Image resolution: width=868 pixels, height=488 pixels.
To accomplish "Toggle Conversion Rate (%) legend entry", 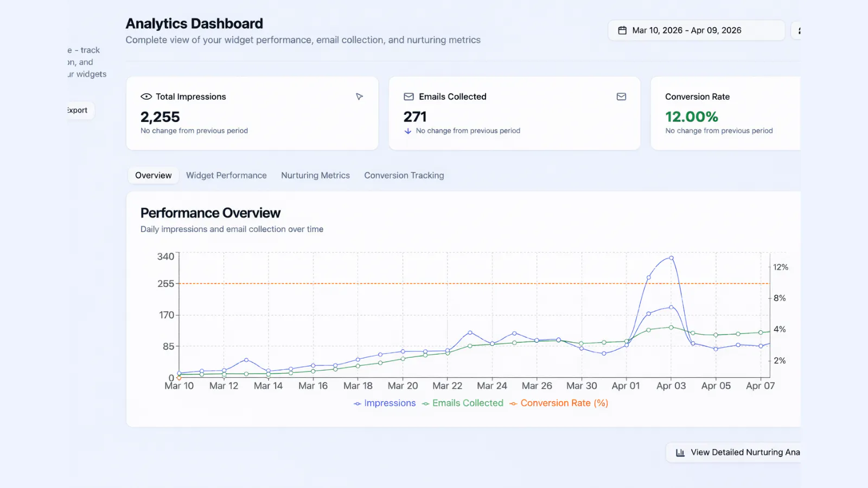I will pos(559,403).
